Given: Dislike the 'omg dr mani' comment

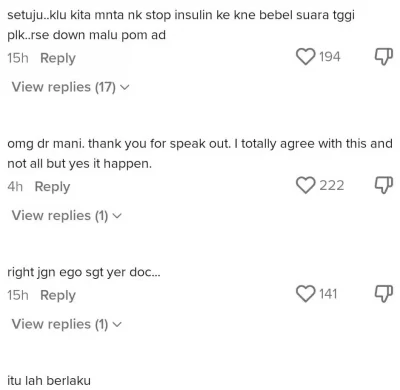Looking at the screenshot, I should [x=384, y=186].
